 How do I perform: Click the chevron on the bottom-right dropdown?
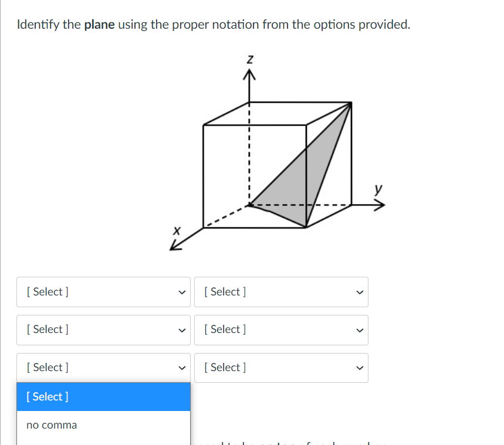(360, 368)
